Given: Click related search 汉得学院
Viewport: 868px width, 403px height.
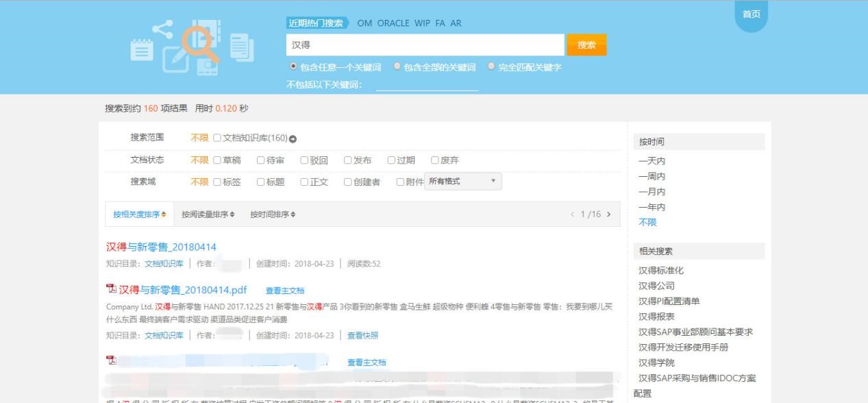Looking at the screenshot, I should pos(656,363).
